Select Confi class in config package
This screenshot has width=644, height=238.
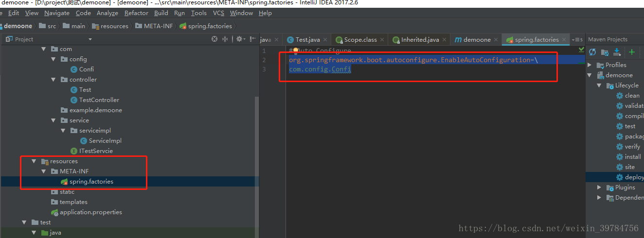click(x=87, y=69)
